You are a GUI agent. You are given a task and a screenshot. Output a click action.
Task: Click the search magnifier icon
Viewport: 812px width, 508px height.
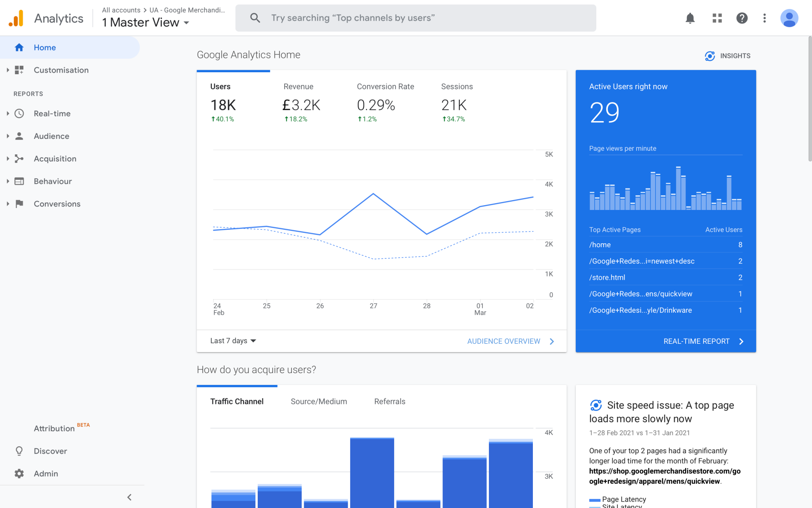(255, 18)
